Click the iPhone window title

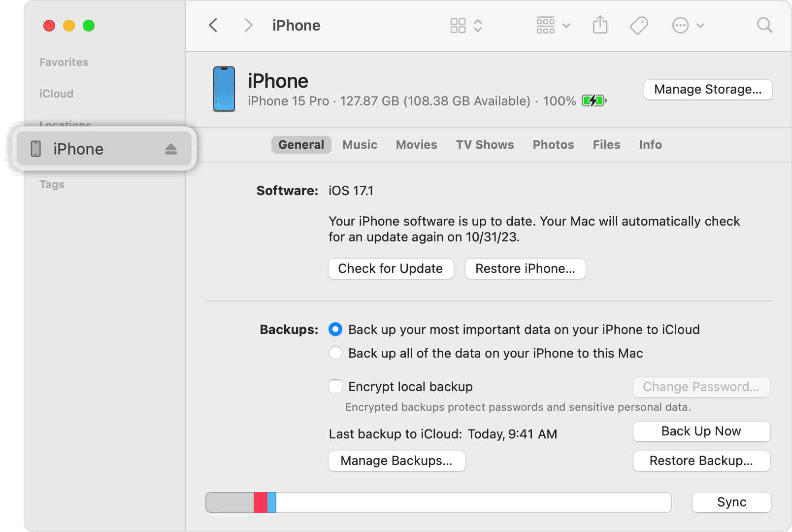(x=297, y=26)
